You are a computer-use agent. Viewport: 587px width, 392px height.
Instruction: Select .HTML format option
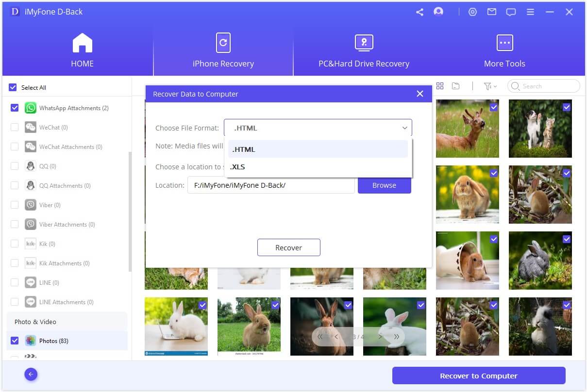(x=318, y=149)
